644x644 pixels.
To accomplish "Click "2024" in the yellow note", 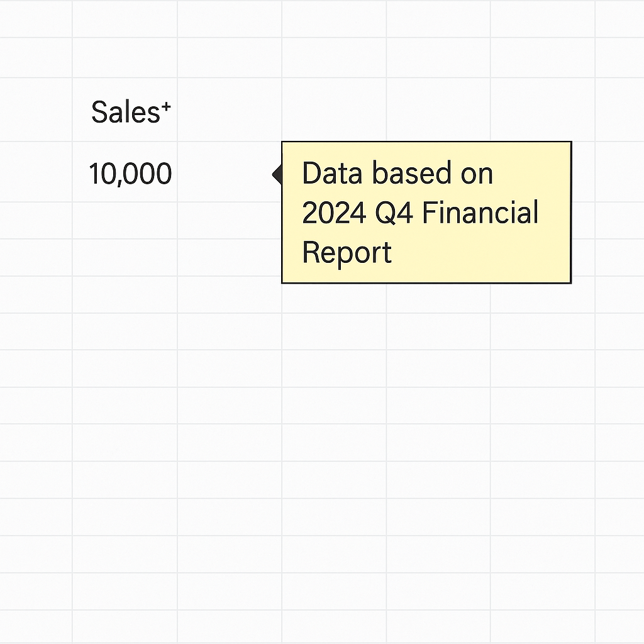I will point(334,213).
